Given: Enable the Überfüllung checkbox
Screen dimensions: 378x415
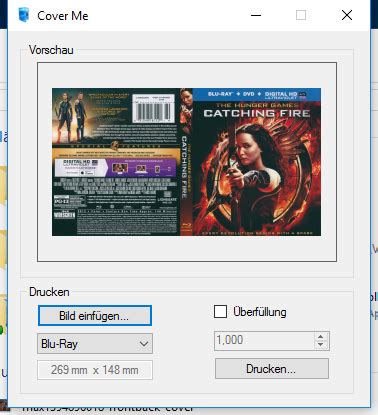Looking at the screenshot, I should [x=220, y=312].
